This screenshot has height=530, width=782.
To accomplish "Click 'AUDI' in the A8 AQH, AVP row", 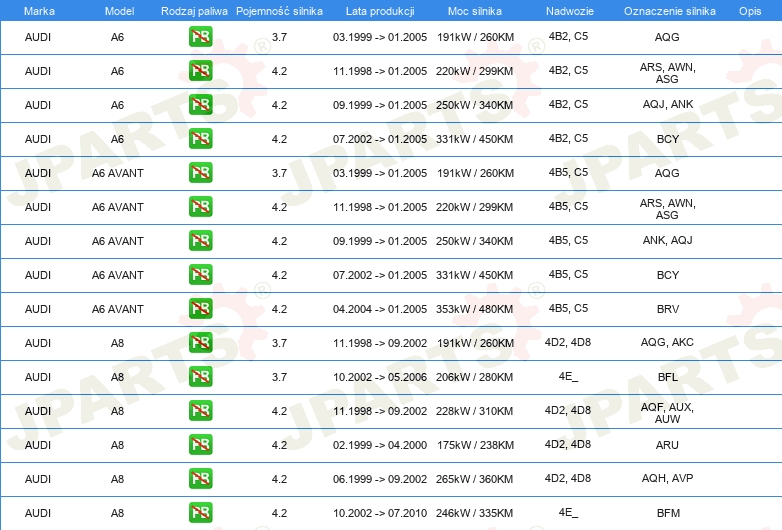I will (x=38, y=479).
